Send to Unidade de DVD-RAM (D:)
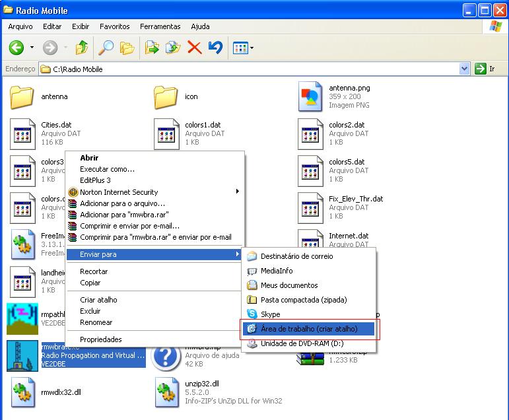The image size is (509, 420). click(x=309, y=343)
